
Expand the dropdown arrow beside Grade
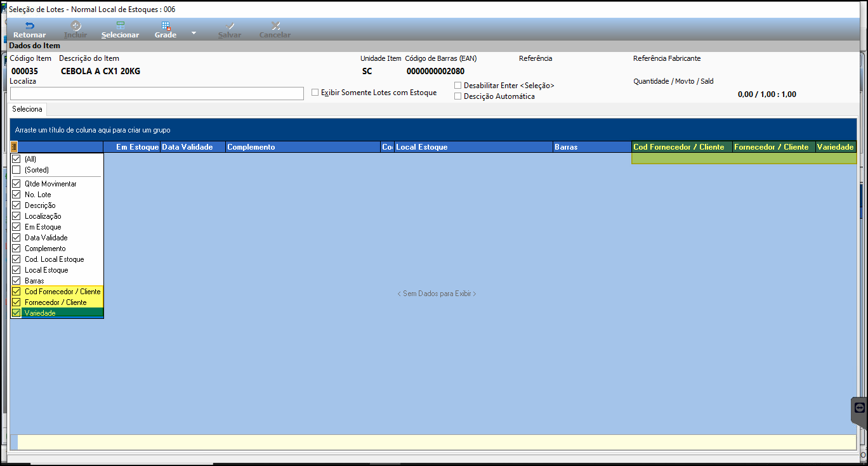[x=194, y=32]
